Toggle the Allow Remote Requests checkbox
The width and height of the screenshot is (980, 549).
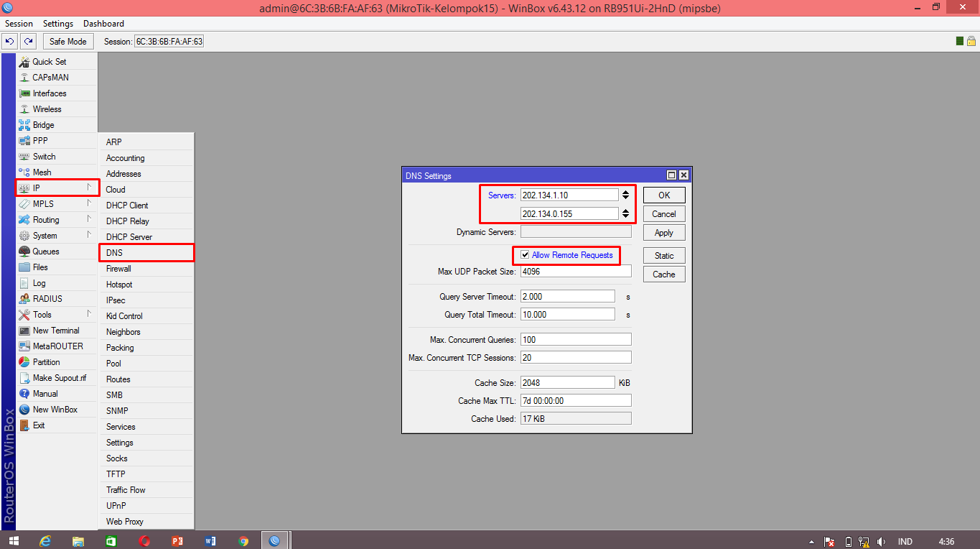(x=526, y=255)
